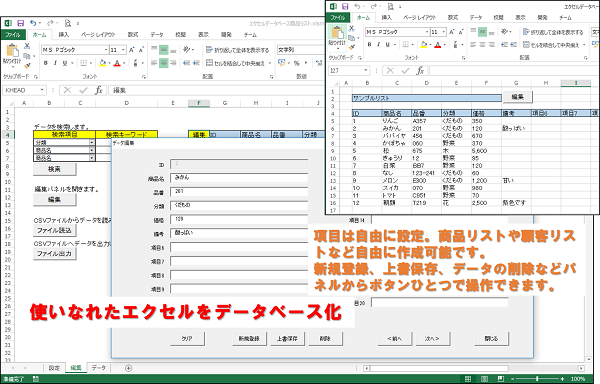Click Decrease Indent icon in left Excel window

pos(186,63)
